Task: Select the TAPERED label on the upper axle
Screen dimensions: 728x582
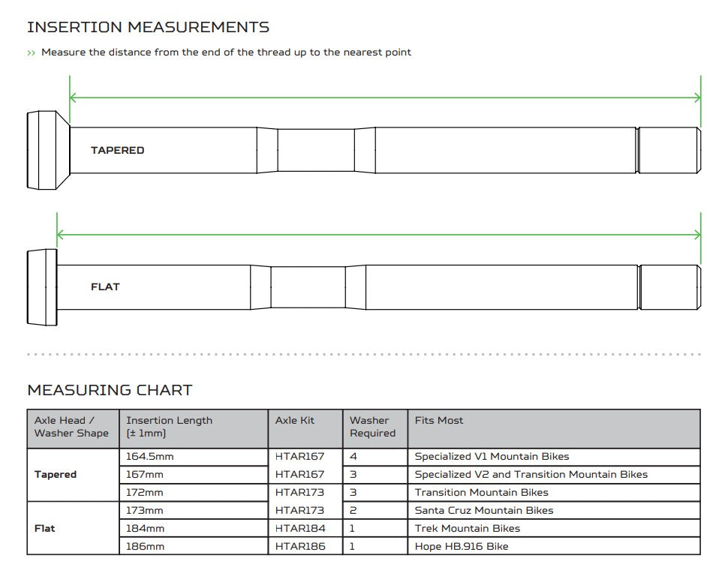Action: tap(117, 151)
